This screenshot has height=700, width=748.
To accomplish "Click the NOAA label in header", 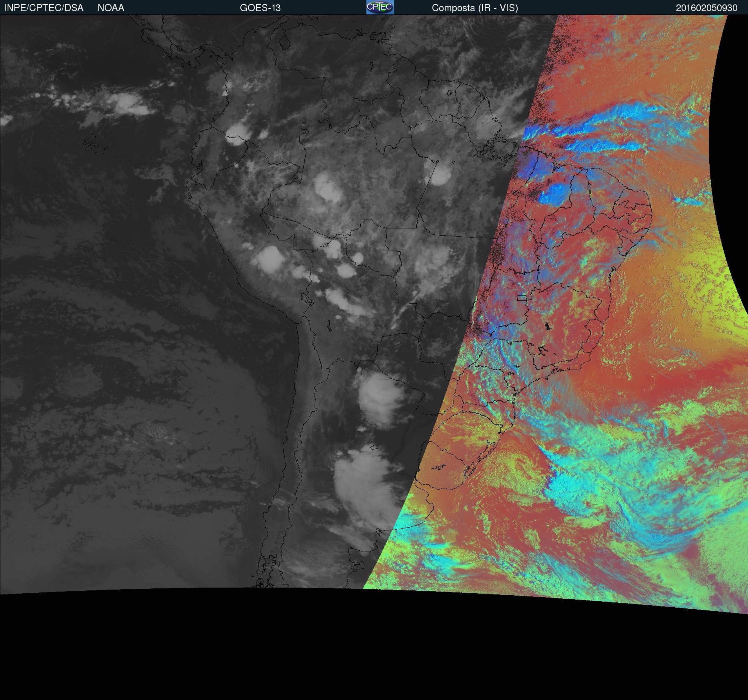I will tap(111, 8).
